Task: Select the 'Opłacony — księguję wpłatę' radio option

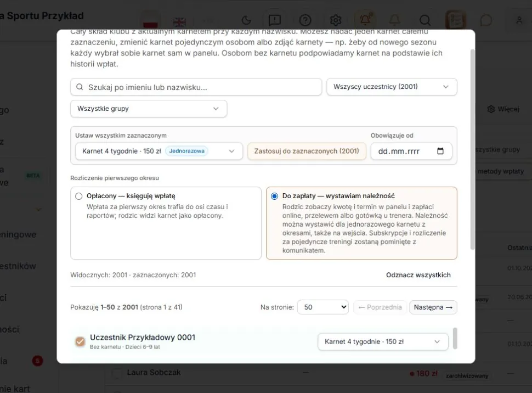Action: click(79, 196)
